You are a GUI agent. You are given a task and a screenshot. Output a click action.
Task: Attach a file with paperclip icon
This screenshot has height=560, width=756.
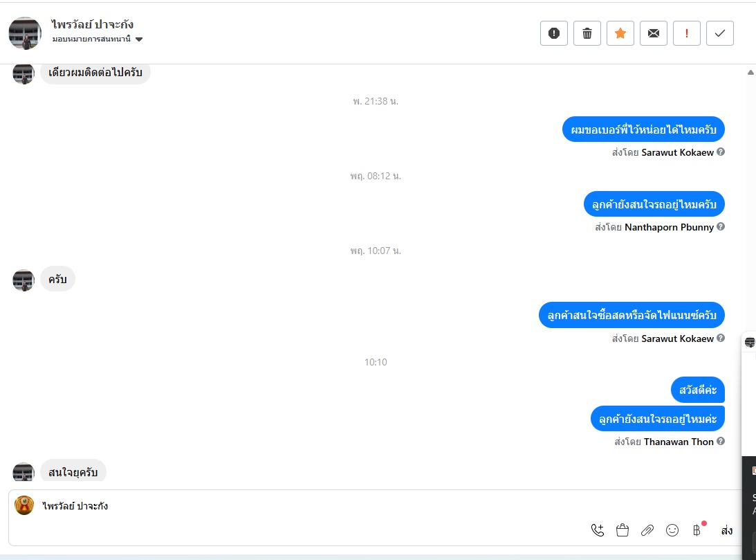click(647, 530)
